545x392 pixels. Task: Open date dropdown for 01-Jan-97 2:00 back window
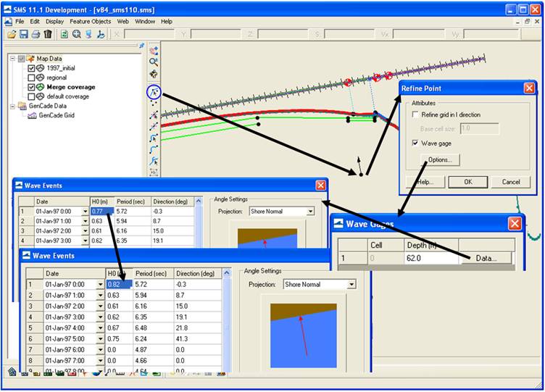point(86,231)
